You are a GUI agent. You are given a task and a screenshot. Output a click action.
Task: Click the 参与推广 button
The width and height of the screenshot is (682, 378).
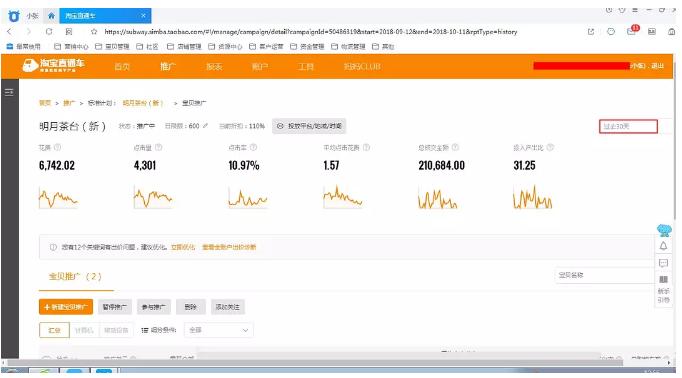point(154,307)
